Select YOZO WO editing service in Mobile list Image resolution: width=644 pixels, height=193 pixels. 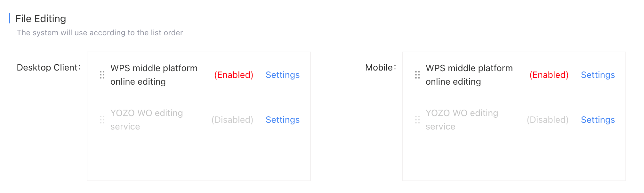pyautogui.click(x=462, y=120)
